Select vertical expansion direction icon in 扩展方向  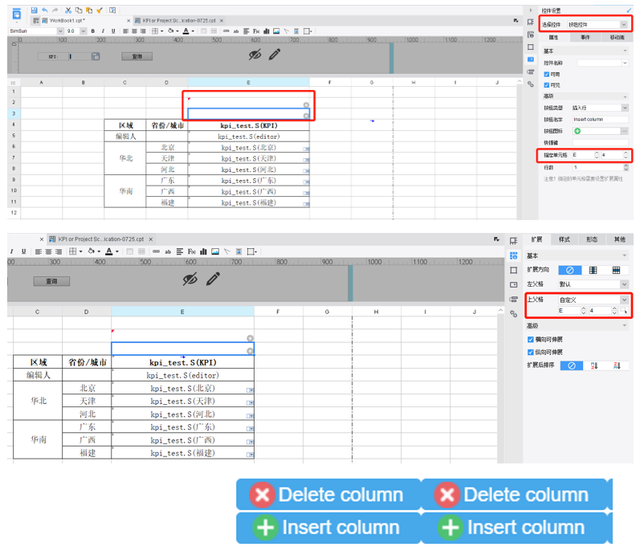(x=593, y=270)
